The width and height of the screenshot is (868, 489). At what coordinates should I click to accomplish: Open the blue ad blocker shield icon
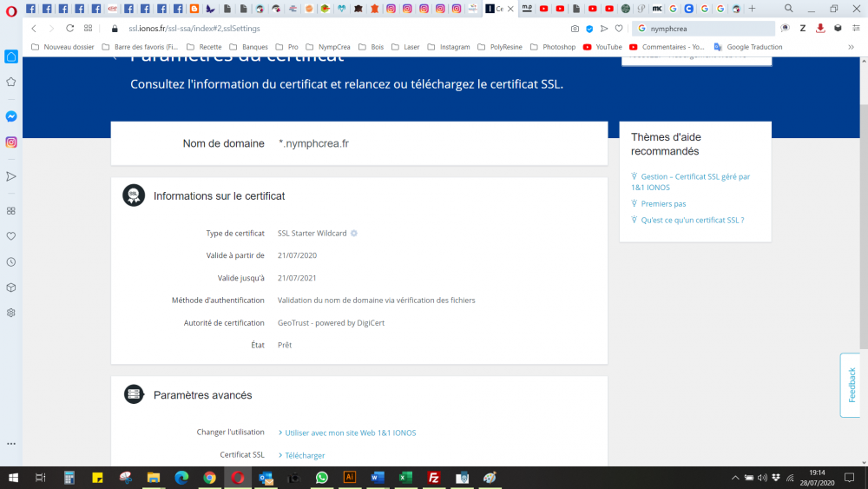click(x=589, y=29)
